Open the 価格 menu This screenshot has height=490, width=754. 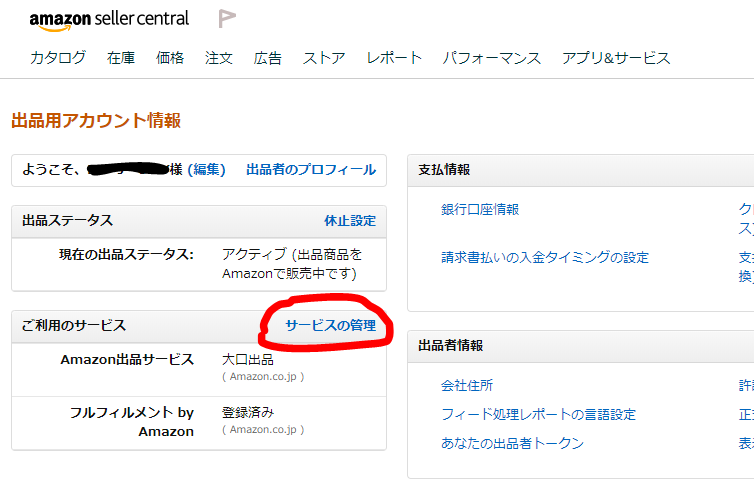tap(170, 58)
